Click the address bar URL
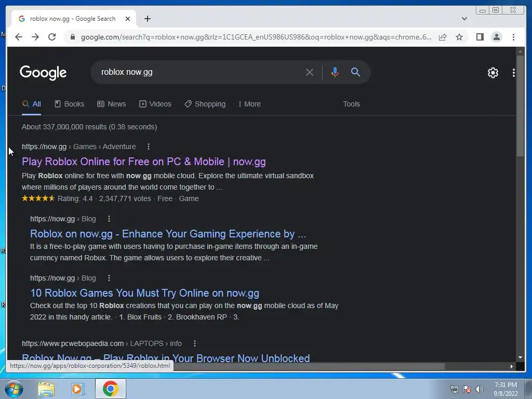 click(256, 37)
